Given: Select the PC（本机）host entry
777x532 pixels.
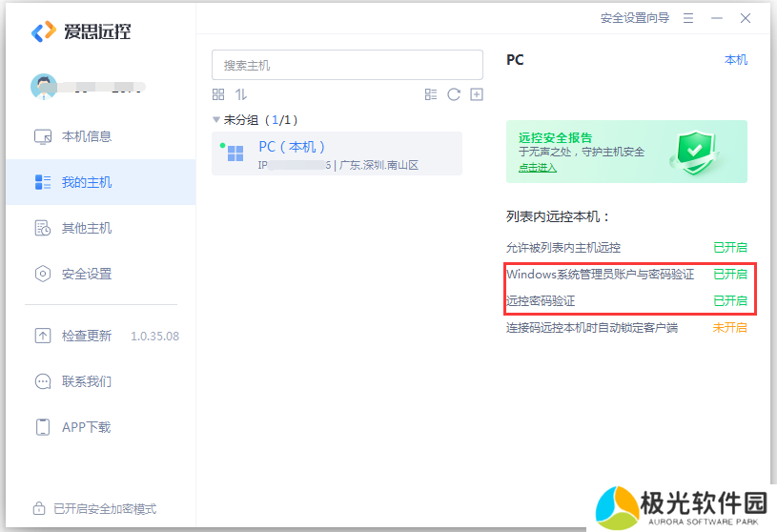Looking at the screenshot, I should pos(337,154).
